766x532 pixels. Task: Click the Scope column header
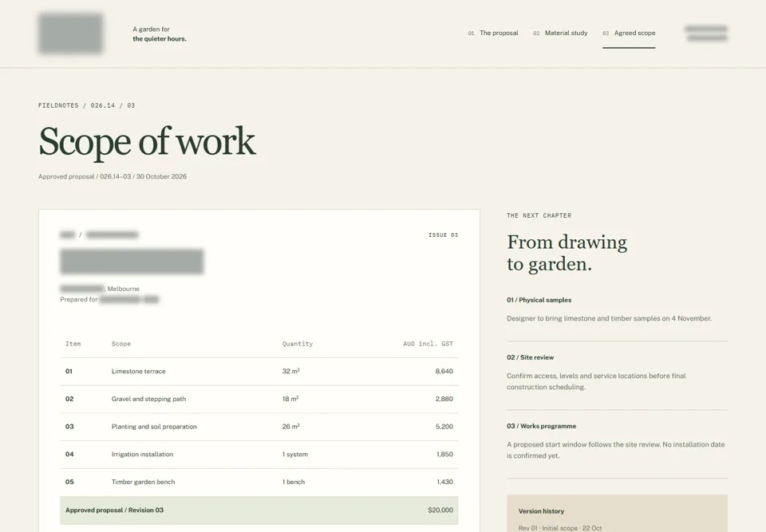[121, 344]
